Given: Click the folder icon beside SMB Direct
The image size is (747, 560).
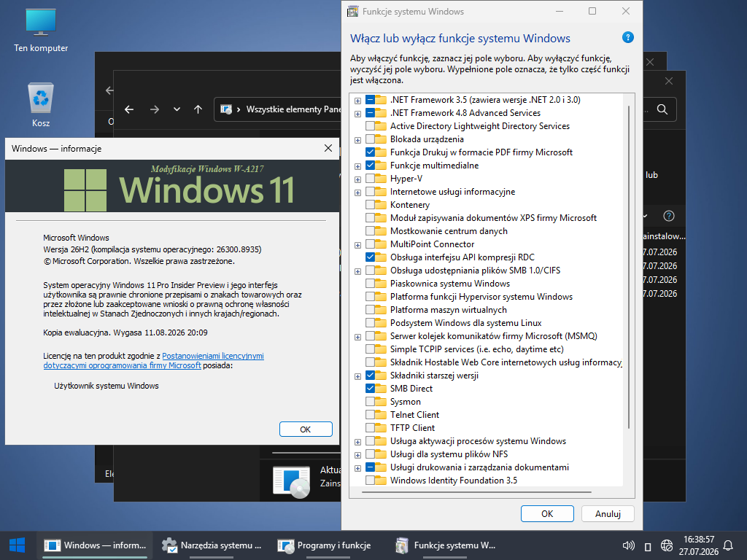Looking at the screenshot, I should click(381, 389).
